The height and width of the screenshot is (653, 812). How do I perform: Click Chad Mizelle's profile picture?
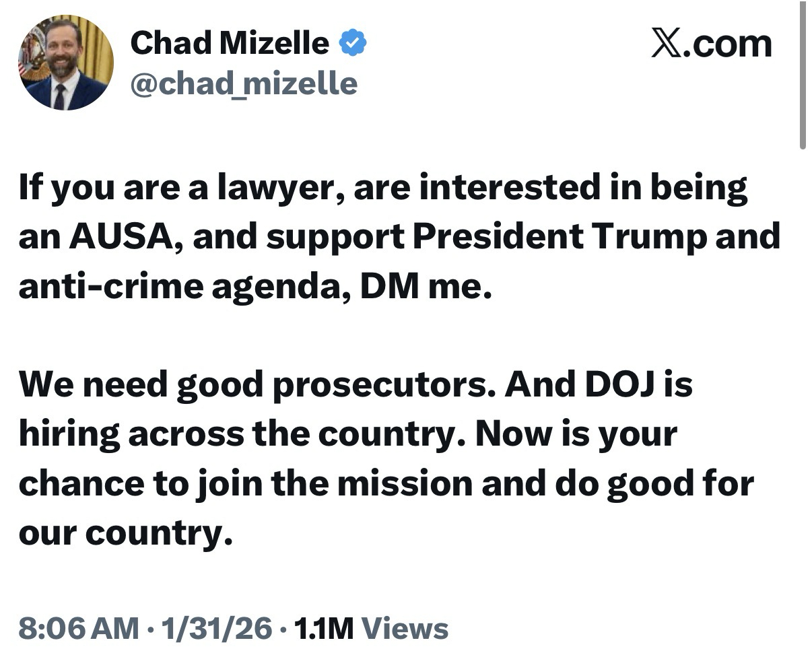pyautogui.click(x=67, y=63)
